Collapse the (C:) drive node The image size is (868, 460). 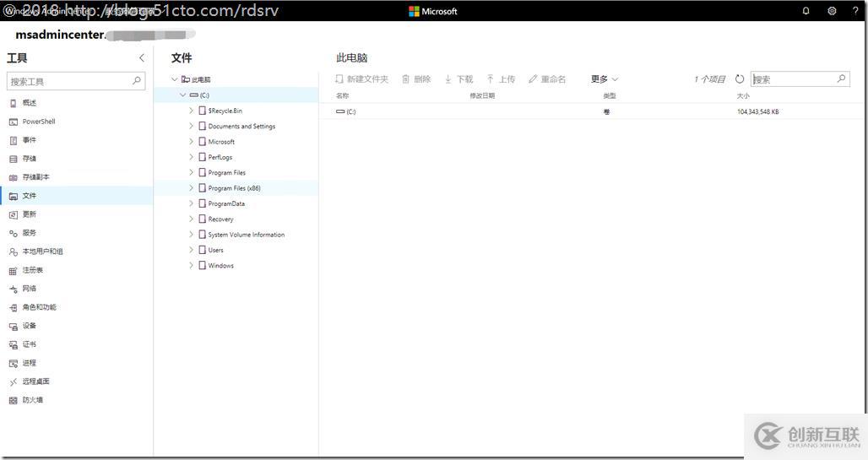tap(183, 95)
